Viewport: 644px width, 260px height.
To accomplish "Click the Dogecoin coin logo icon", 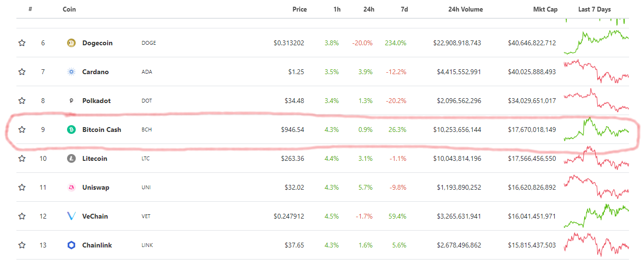I will (x=71, y=43).
